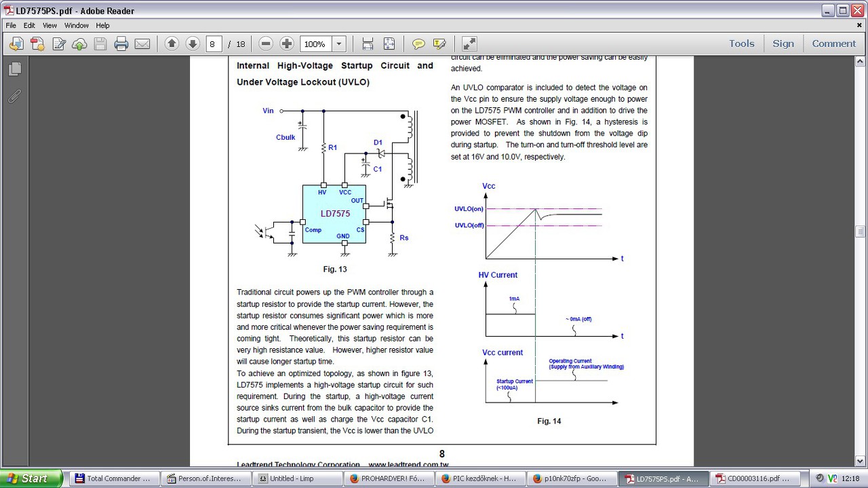
Task: Click the LD7575 chip label in schematic
Action: pyautogui.click(x=335, y=214)
